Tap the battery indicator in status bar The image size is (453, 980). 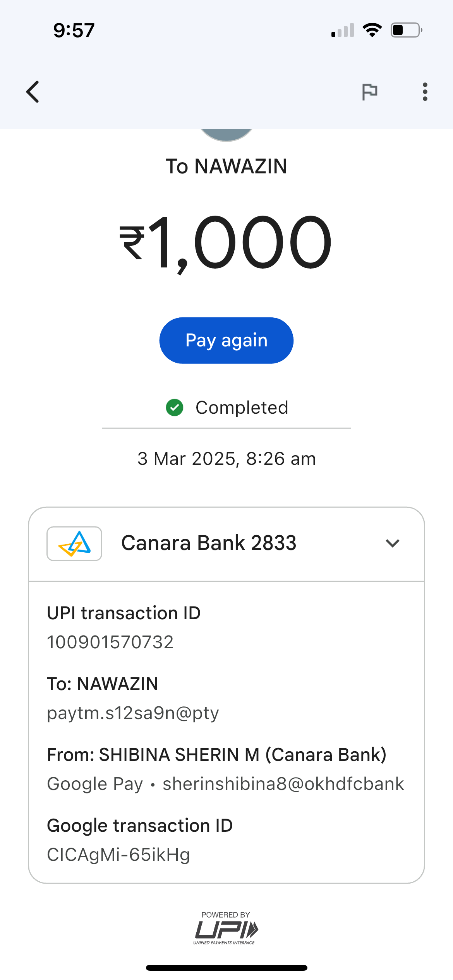point(406,30)
